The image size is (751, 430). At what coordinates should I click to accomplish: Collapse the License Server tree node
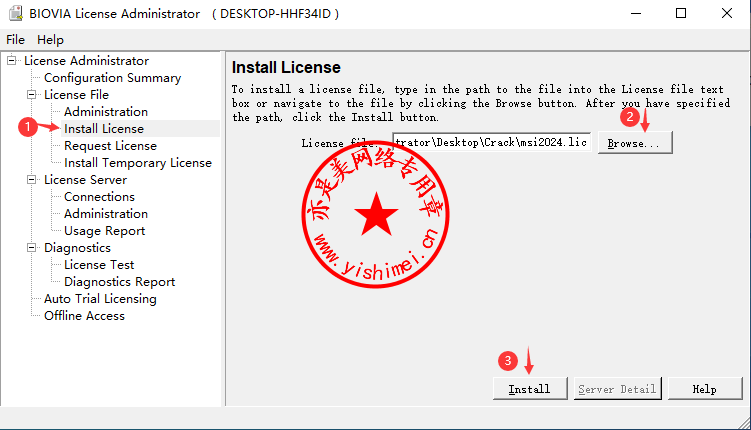tap(32, 180)
